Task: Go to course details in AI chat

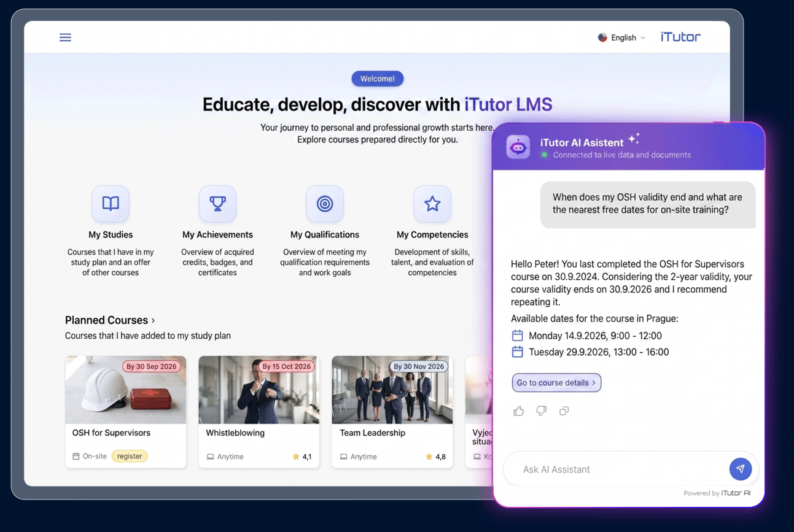Action: click(556, 382)
